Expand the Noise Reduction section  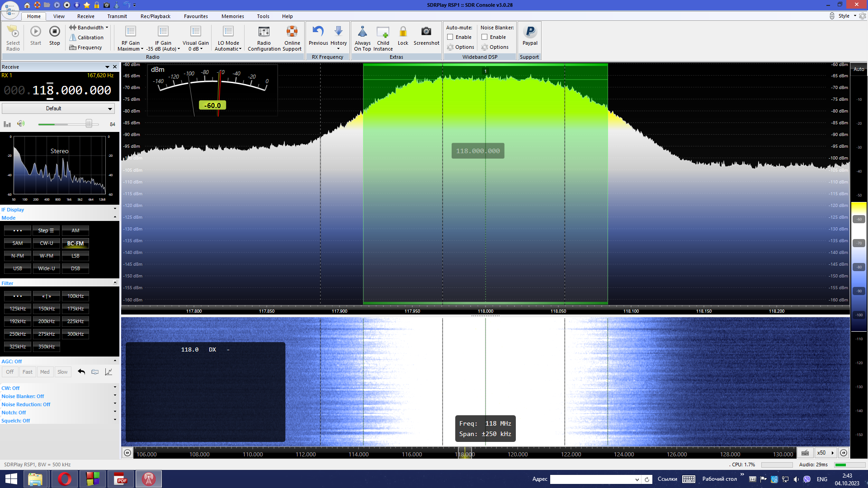click(x=115, y=404)
